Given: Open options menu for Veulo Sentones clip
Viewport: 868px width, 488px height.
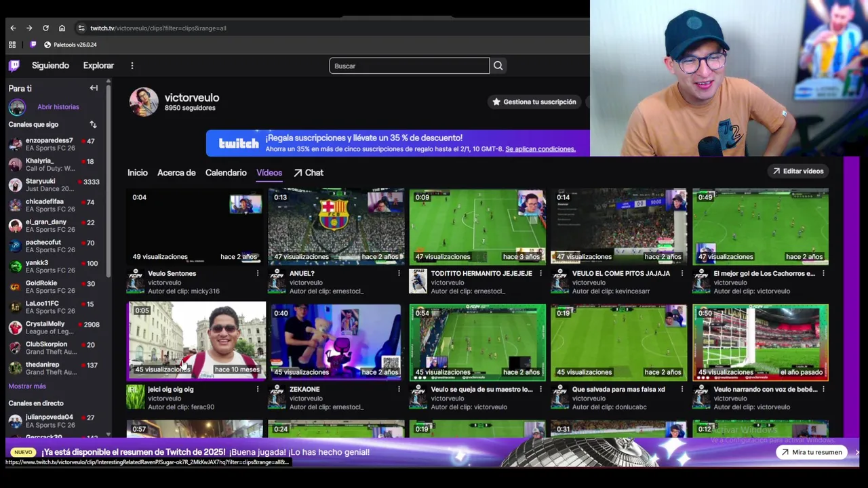Looking at the screenshot, I should click(257, 274).
